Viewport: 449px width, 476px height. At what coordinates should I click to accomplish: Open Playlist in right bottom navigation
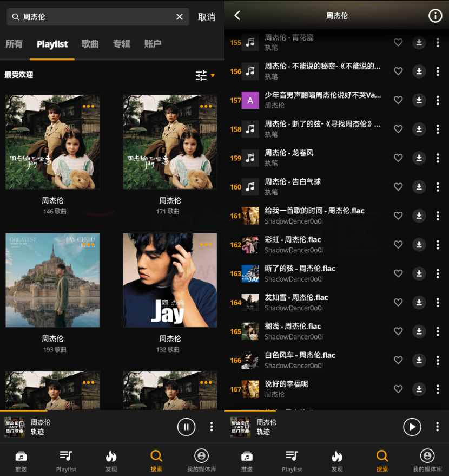[292, 461]
